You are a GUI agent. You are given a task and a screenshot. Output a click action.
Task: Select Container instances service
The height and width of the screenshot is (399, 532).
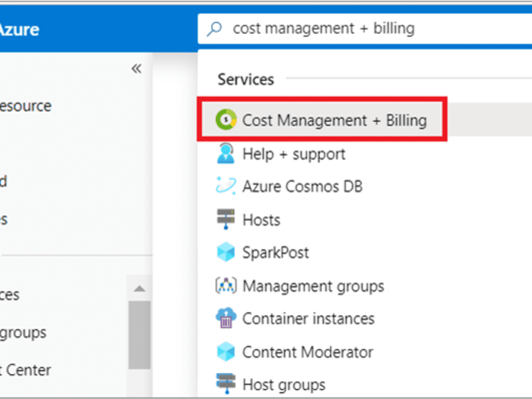(308, 318)
